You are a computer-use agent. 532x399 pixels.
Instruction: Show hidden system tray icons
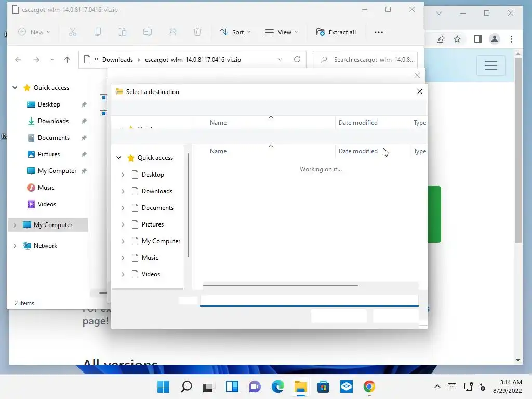point(437,387)
